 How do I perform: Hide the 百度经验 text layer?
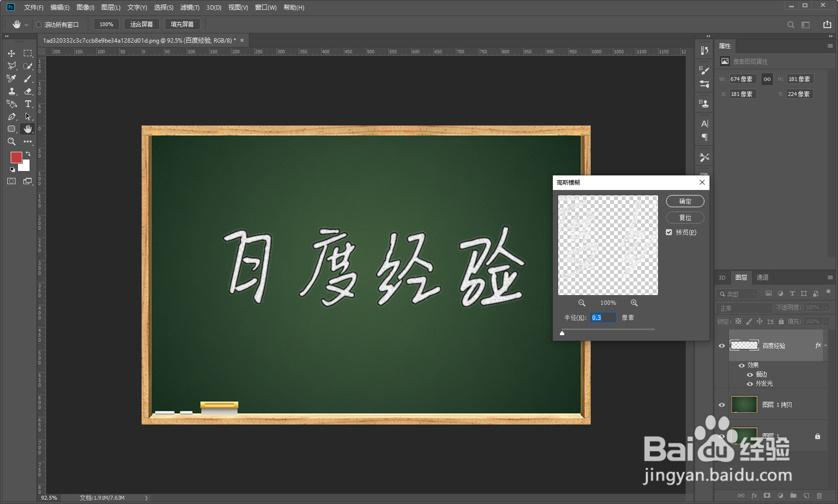tap(722, 346)
